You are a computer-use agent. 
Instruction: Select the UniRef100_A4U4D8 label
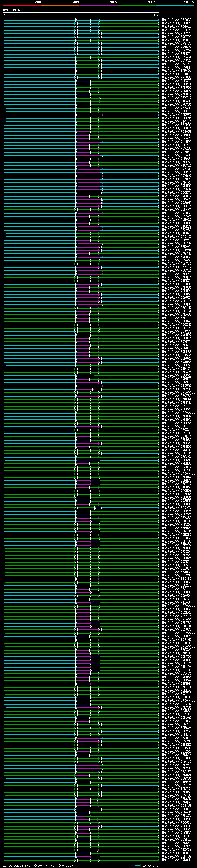pyautogui.click(x=177, y=101)
